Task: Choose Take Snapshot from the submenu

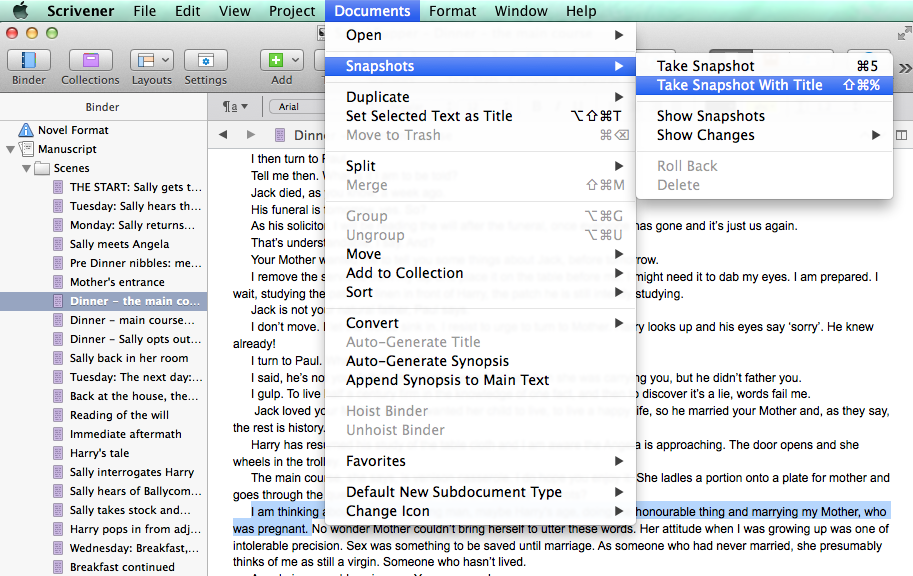Action: point(764,66)
